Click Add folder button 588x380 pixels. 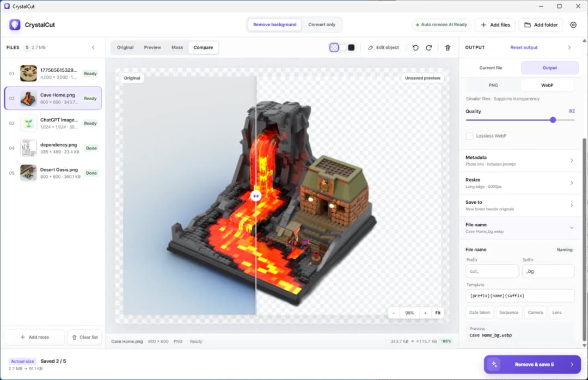click(x=541, y=24)
